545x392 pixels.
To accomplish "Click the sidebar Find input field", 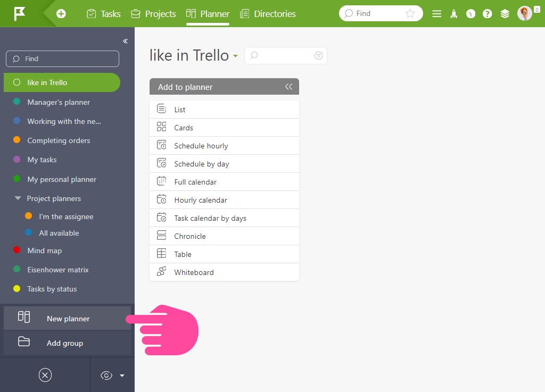I will [63, 59].
